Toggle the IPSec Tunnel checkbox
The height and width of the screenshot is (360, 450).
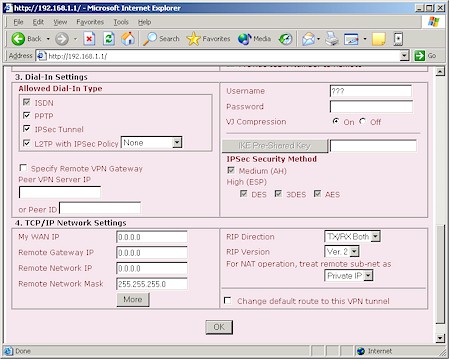27,129
